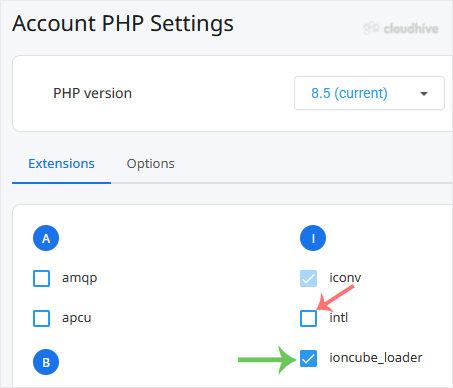This screenshot has height=388, width=453.
Task: Switch to the Extensions tab
Action: click(61, 164)
